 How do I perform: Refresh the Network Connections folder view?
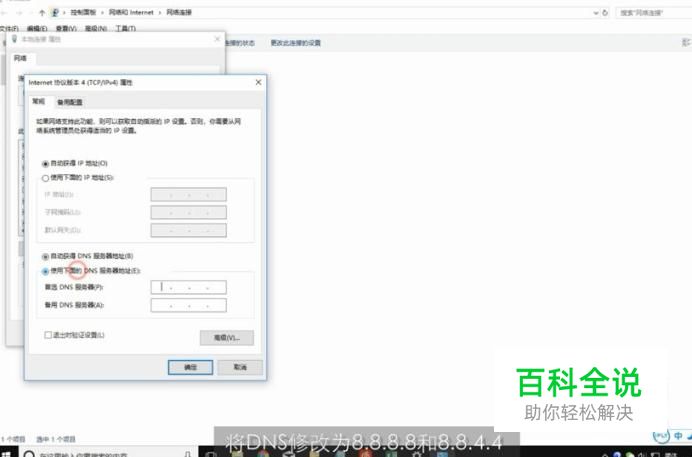pyautogui.click(x=605, y=13)
